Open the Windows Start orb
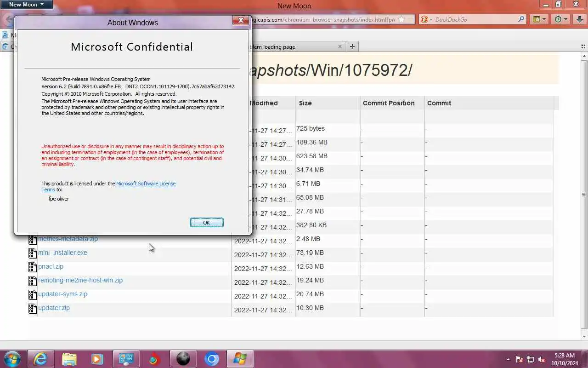The image size is (588, 368). [12, 359]
